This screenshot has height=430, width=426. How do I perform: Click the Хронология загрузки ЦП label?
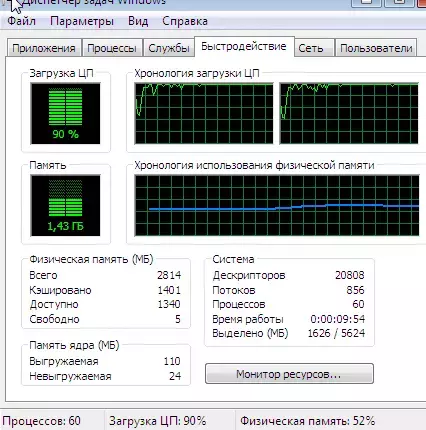(x=197, y=73)
